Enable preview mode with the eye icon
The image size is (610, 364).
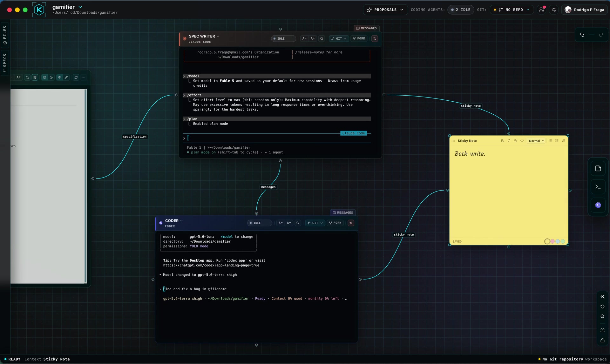point(59,77)
